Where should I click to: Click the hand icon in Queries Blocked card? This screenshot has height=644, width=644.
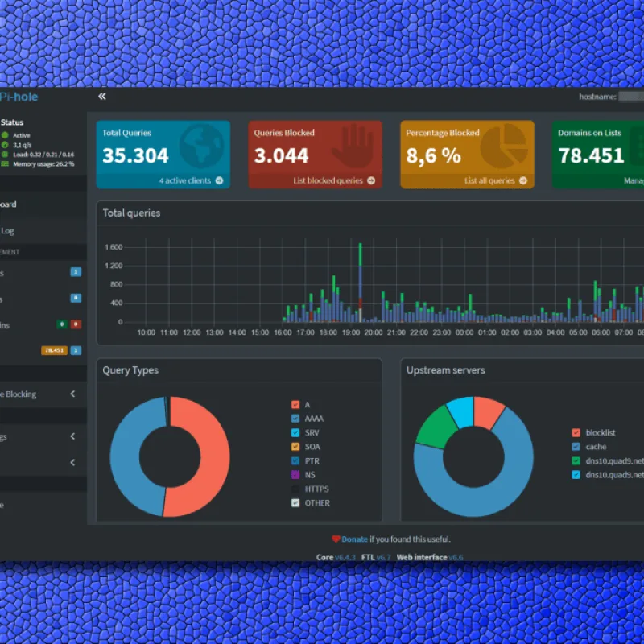353,147
